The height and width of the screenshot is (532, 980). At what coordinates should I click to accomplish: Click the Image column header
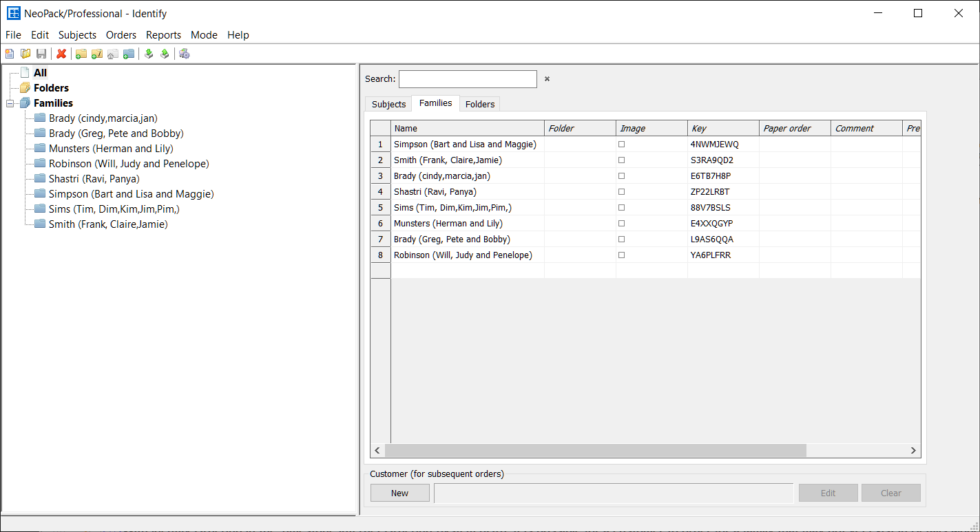651,129
